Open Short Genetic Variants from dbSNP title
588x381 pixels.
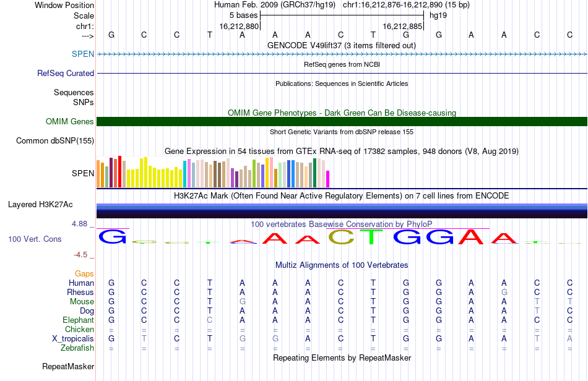click(342, 132)
